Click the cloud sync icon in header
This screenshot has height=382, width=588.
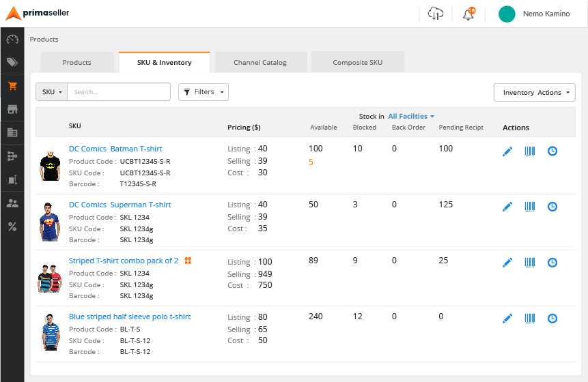pos(435,14)
